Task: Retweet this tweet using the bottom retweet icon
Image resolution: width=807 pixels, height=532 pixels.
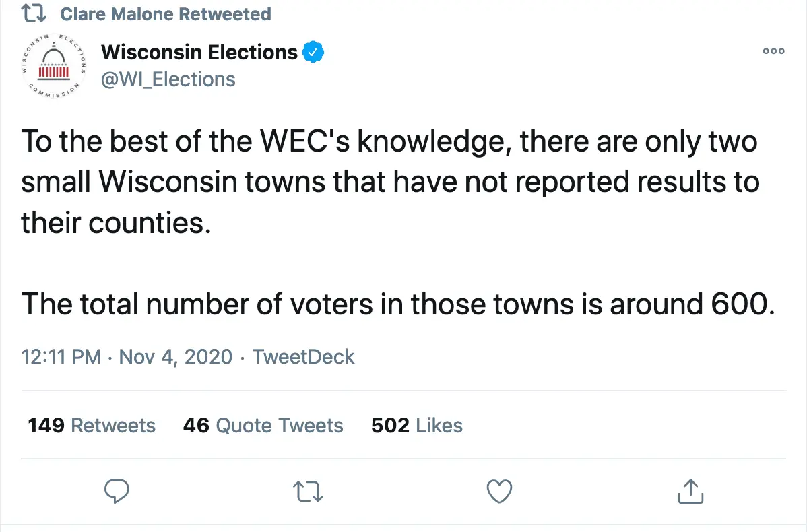Action: pos(310,491)
